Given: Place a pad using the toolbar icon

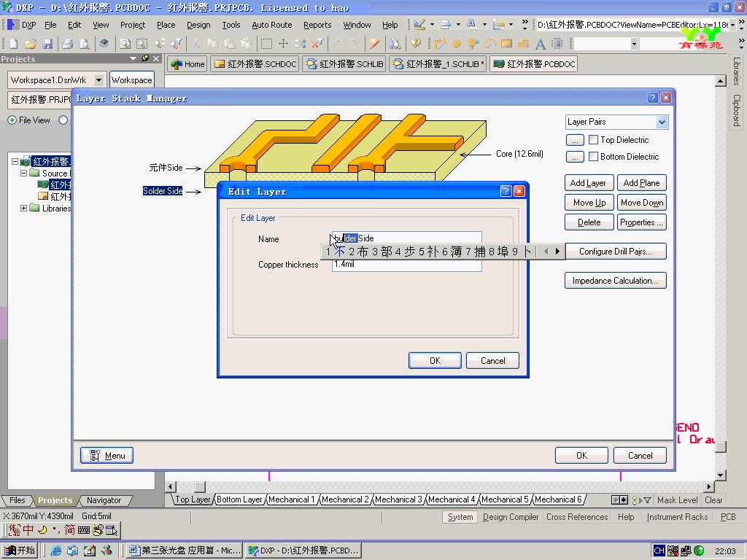Looking at the screenshot, I should tap(457, 44).
